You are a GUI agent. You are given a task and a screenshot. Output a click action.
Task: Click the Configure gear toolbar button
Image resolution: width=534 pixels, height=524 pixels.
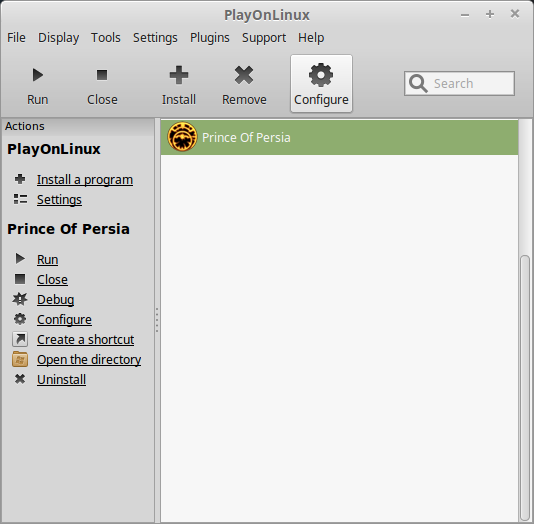click(321, 84)
